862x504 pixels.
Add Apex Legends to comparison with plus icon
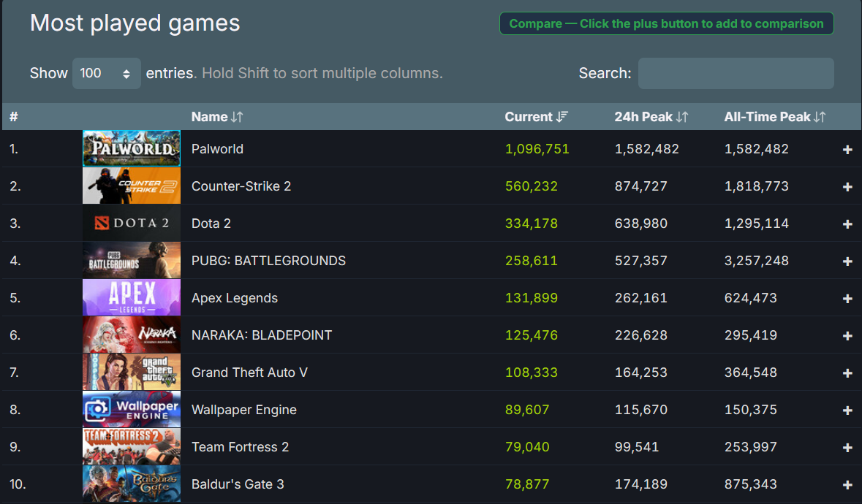[847, 298]
